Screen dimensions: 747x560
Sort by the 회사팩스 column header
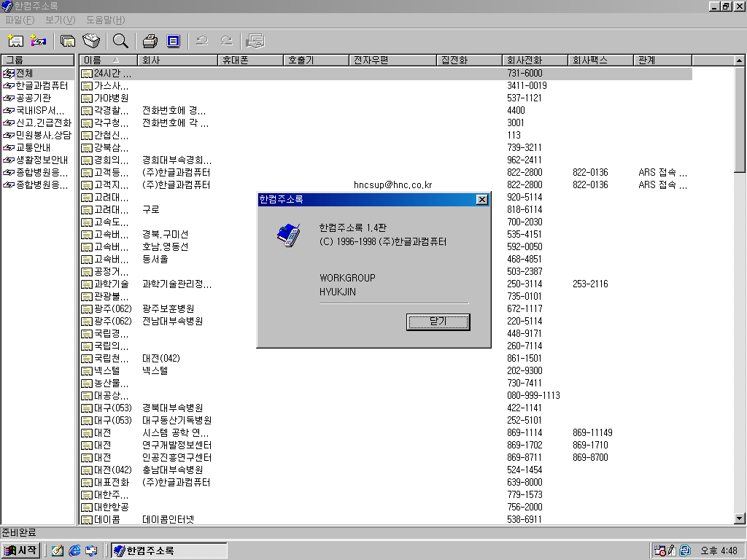(601, 60)
